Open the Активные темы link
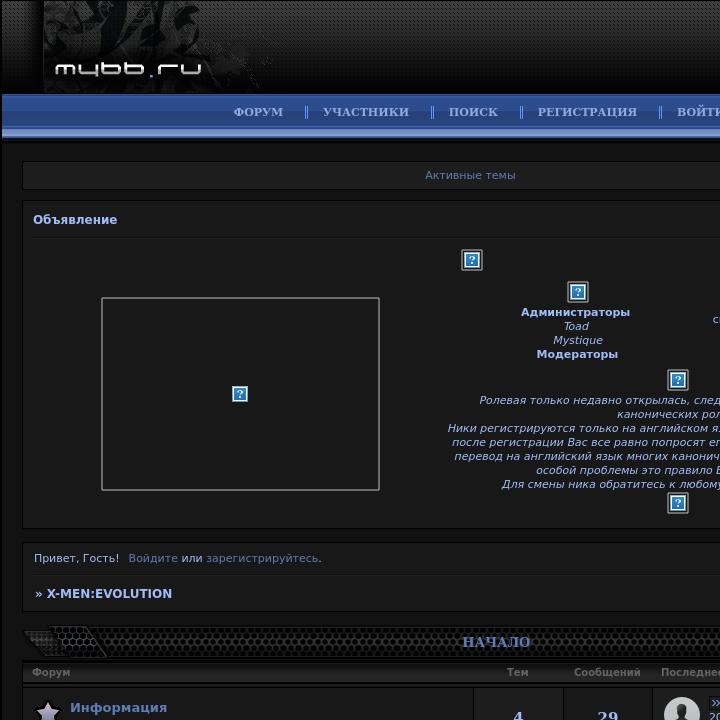This screenshot has height=720, width=720. 470,175
